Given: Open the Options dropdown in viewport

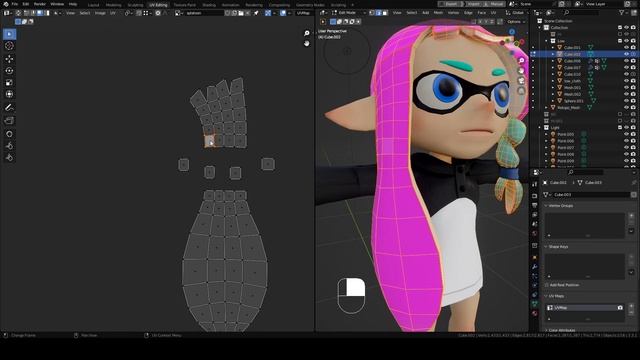Looking at the screenshot, I should [x=516, y=22].
